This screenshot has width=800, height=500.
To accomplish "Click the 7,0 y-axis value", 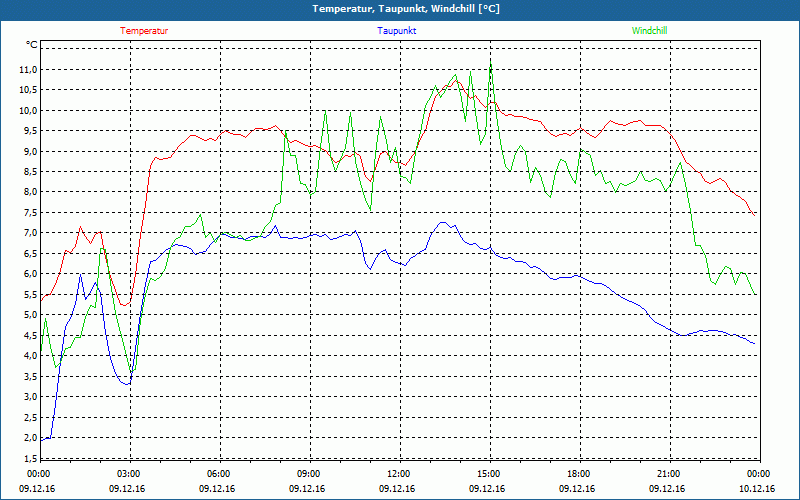I will [x=30, y=233].
